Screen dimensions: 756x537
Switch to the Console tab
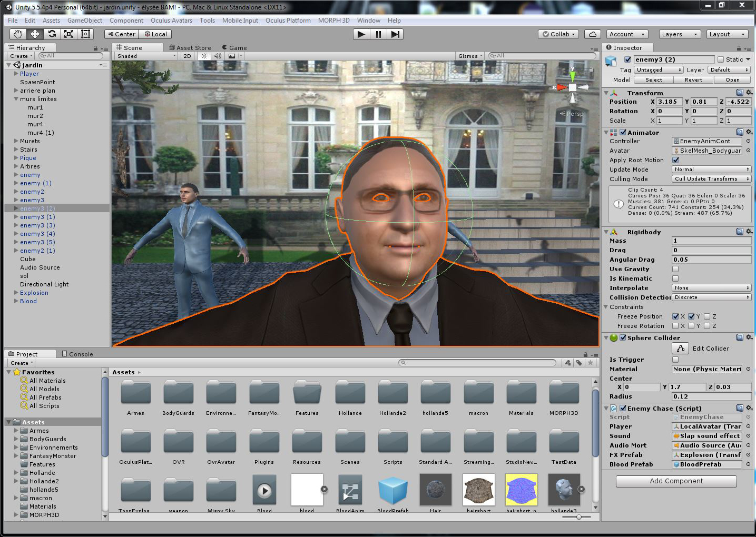point(77,354)
